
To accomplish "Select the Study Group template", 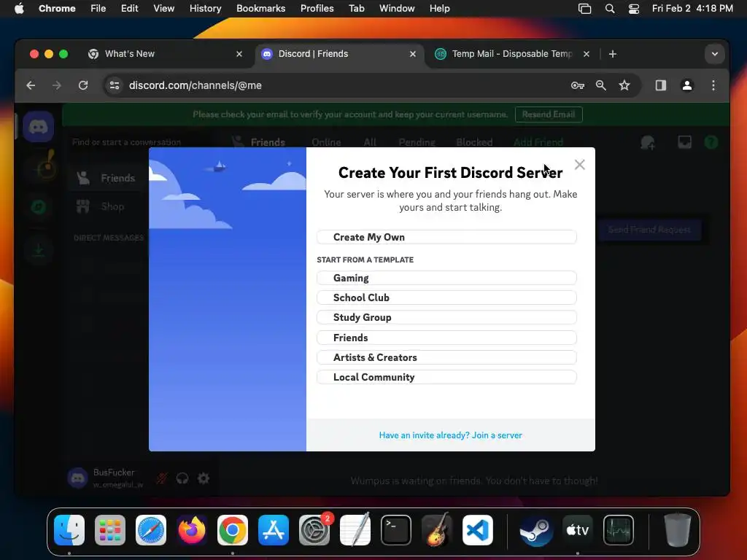I will 446,318.
